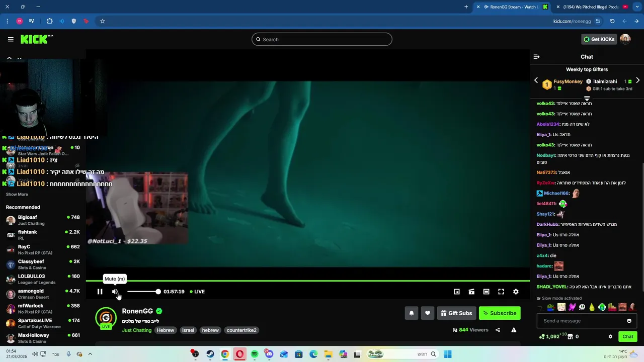644x362 pixels.
Task: Enter fullscreen mode on the player
Action: [501, 292]
